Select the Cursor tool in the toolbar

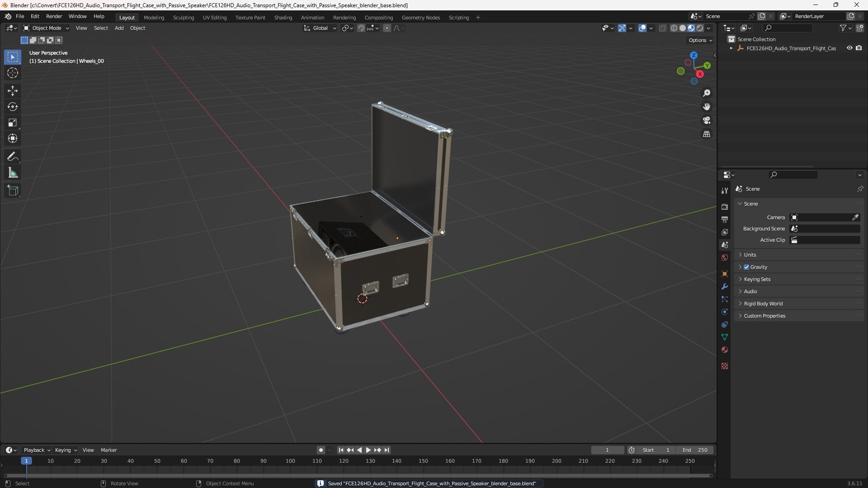13,73
